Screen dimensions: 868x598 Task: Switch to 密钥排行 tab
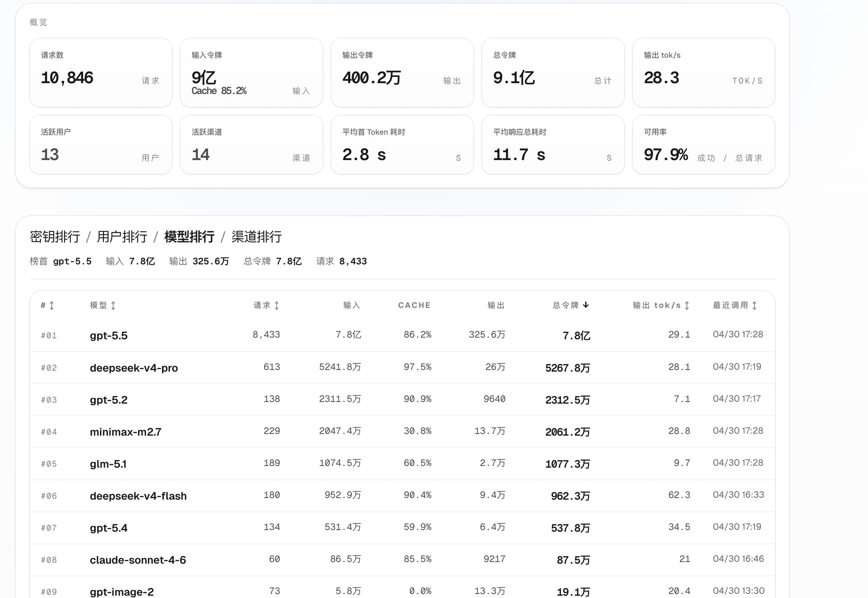tap(55, 237)
